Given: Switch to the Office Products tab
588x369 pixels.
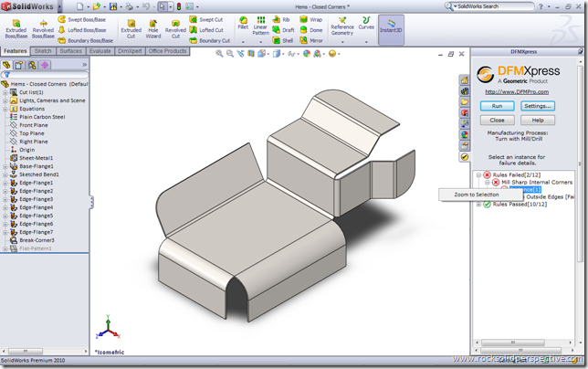Looking at the screenshot, I should tap(168, 51).
